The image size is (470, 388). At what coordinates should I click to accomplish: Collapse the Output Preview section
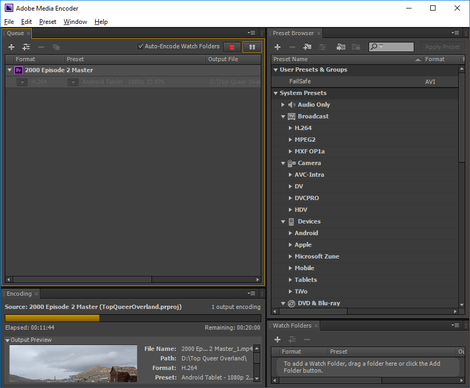coord(7,340)
